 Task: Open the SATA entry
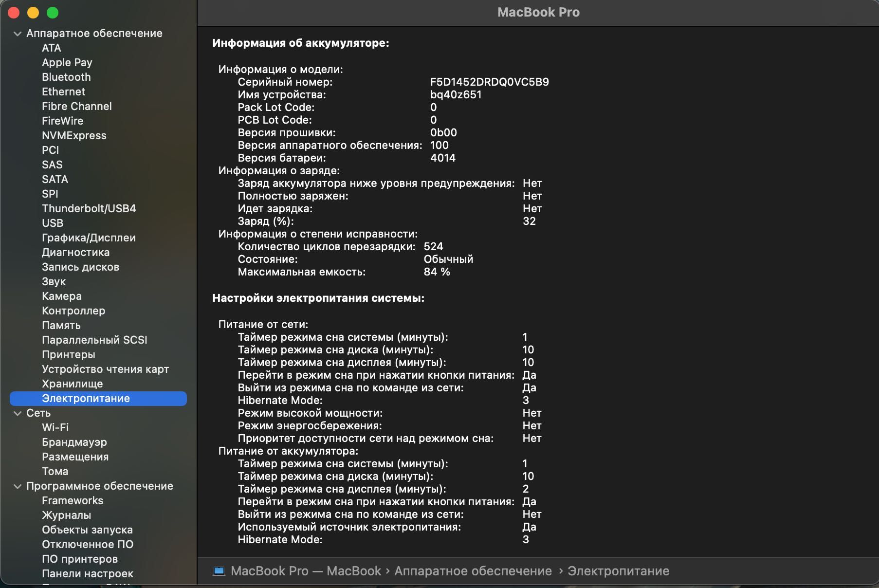[55, 179]
